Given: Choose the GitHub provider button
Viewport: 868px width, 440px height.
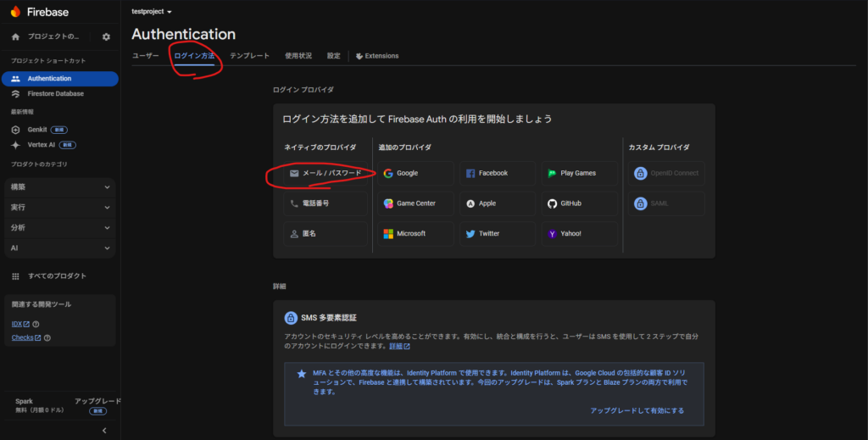Looking at the screenshot, I should click(580, 203).
